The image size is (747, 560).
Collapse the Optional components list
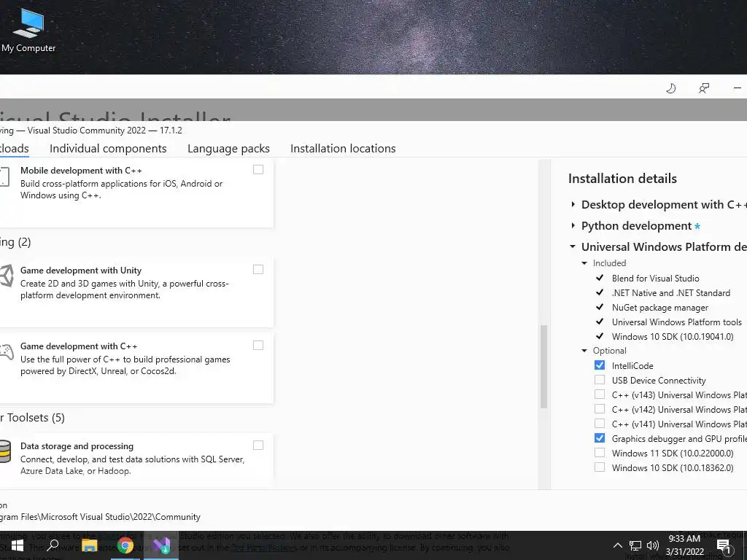(584, 351)
